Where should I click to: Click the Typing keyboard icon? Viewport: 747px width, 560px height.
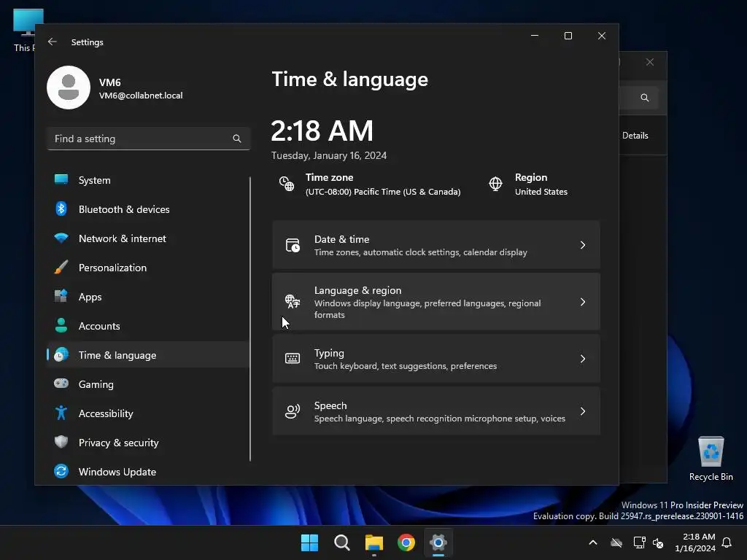(x=293, y=359)
